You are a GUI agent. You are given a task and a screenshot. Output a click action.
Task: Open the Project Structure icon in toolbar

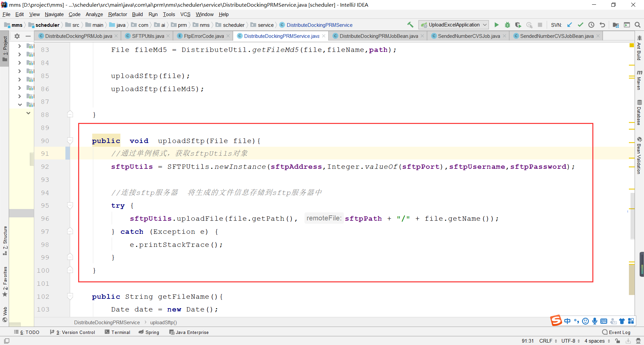[x=616, y=25]
